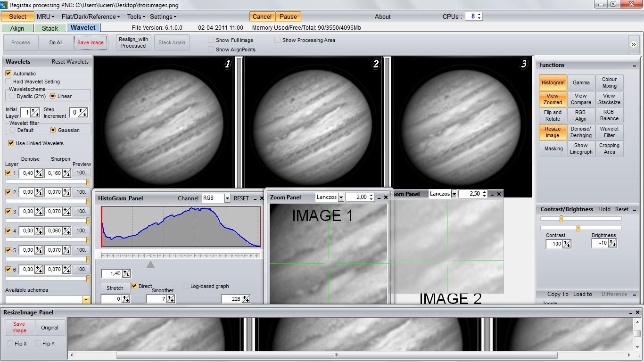
Task: Switch to the Align tab
Action: [17, 28]
